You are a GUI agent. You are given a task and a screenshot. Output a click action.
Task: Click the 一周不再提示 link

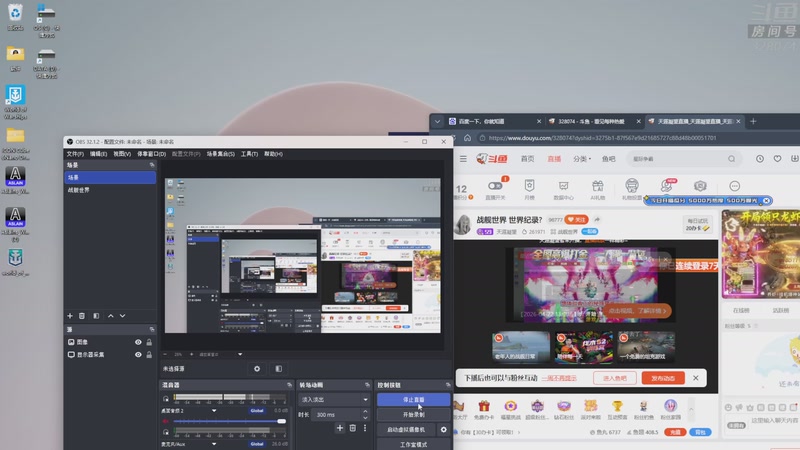pos(559,378)
